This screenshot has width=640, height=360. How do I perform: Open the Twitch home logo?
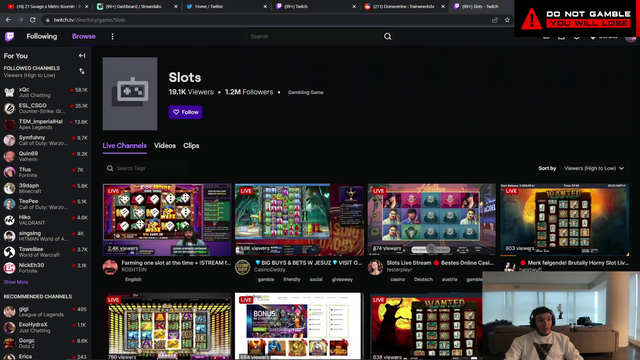point(9,37)
